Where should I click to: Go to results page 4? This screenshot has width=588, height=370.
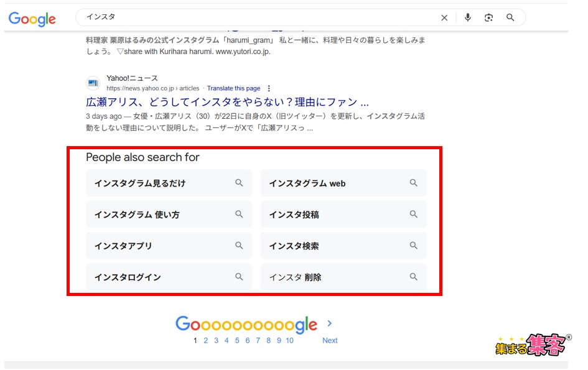pyautogui.click(x=226, y=340)
